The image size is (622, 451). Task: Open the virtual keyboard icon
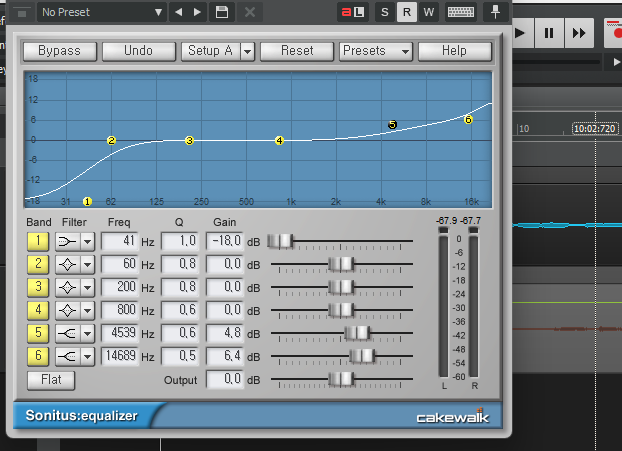click(x=461, y=12)
